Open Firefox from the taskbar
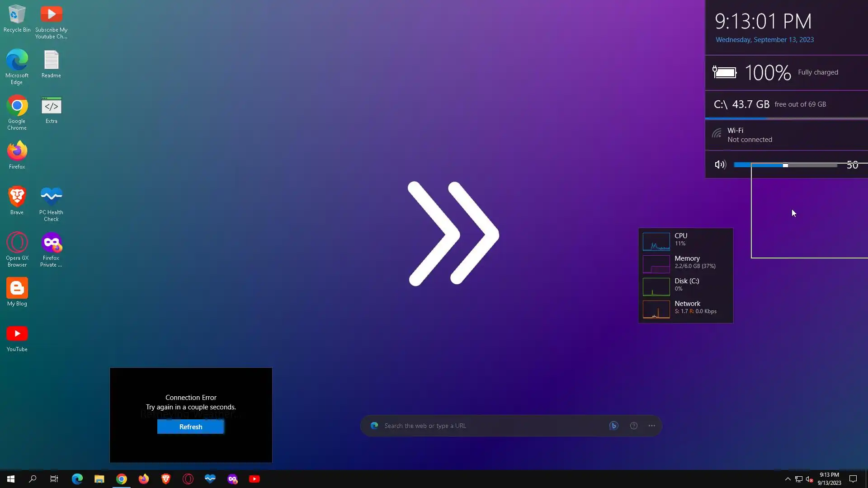Viewport: 868px width, 488px height. pos(144,479)
